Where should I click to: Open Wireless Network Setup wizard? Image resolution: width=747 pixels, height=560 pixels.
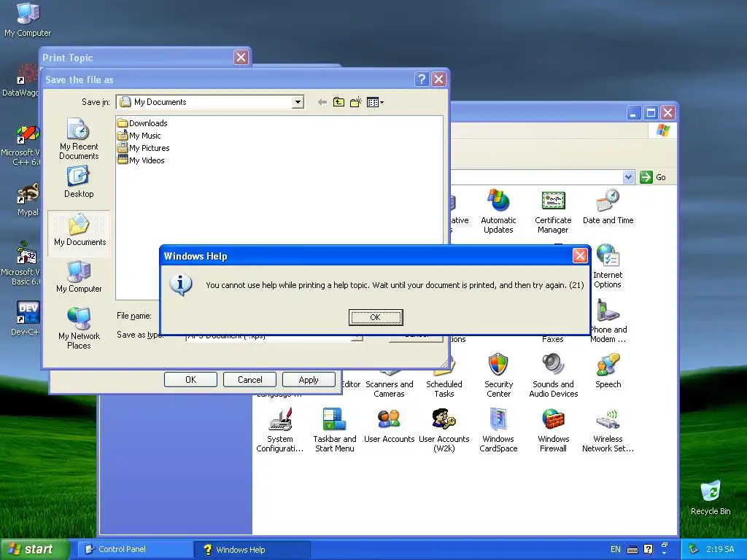pos(608,430)
